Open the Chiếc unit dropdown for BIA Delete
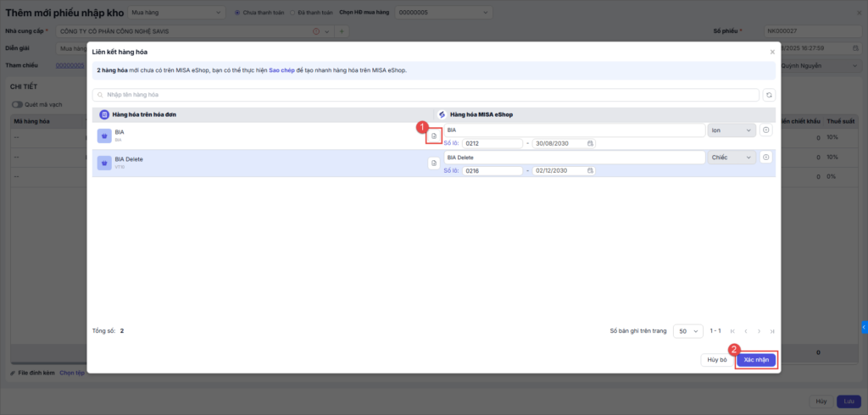 tap(732, 158)
